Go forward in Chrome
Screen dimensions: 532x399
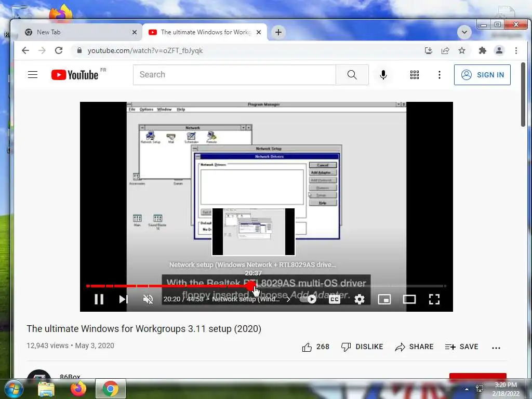[x=42, y=50]
